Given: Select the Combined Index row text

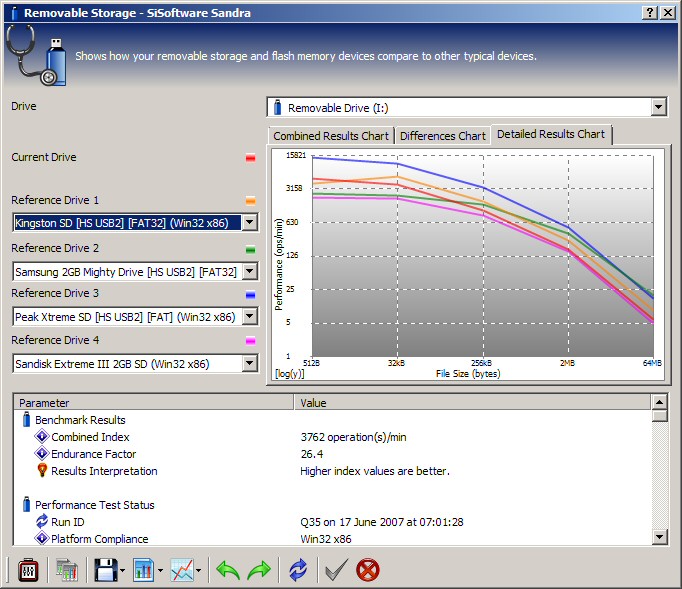Looking at the screenshot, I should point(90,437).
